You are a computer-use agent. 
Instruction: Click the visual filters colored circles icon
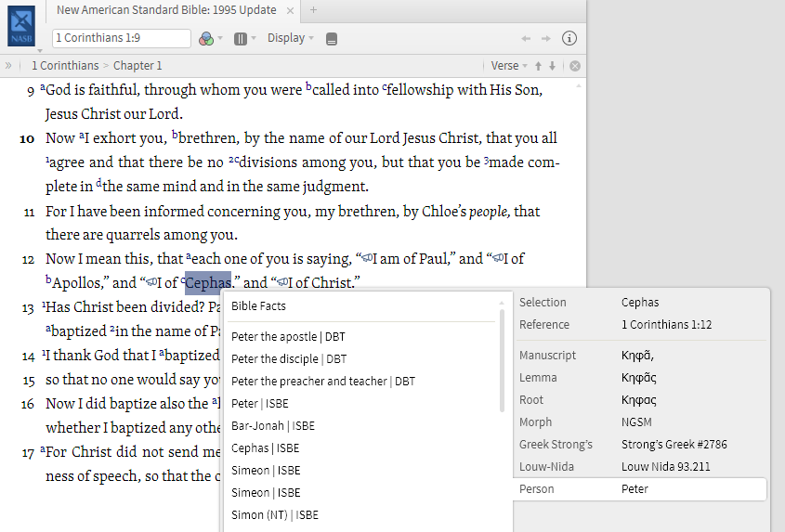click(x=205, y=39)
